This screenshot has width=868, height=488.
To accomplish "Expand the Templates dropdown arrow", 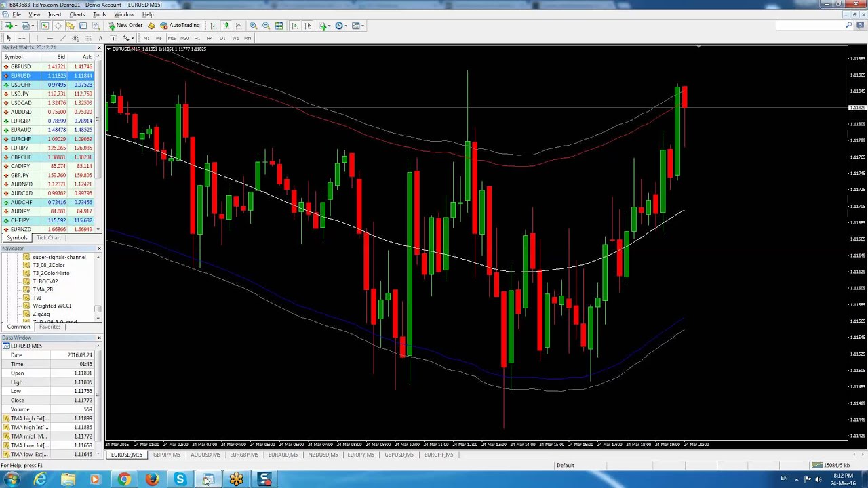I will coord(363,26).
